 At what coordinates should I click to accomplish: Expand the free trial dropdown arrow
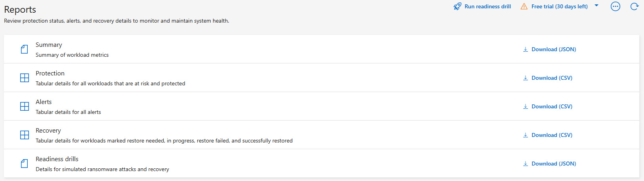[x=596, y=6]
